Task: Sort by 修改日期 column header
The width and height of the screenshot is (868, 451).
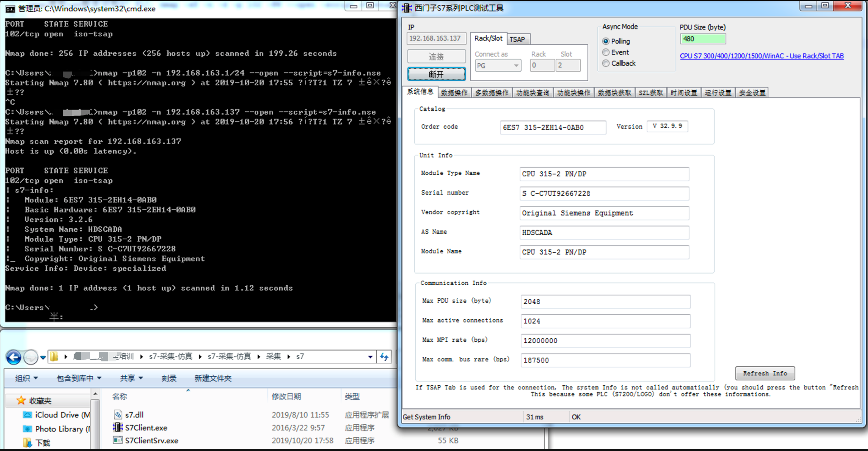Action: (286, 396)
